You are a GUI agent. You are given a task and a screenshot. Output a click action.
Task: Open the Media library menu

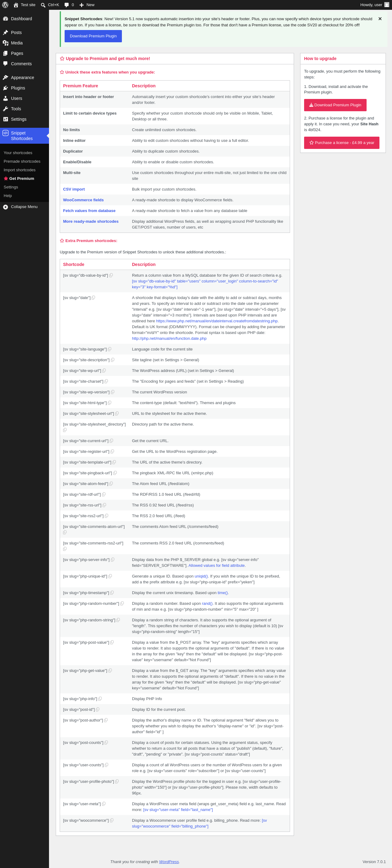click(x=24, y=43)
